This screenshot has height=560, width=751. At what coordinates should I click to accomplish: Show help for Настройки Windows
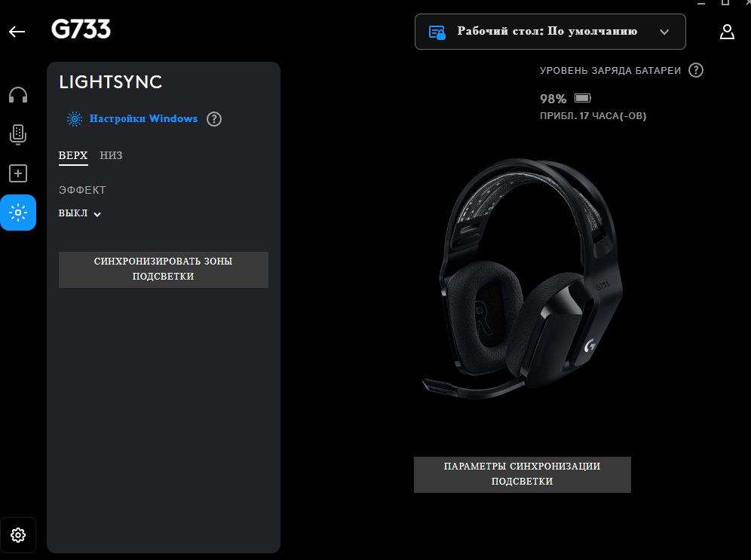[x=214, y=119]
